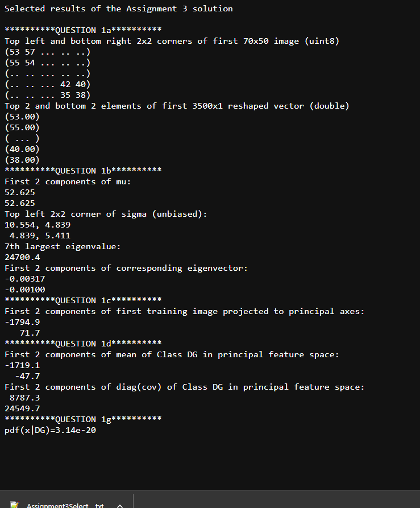Click the Assignment3Select txt file icon
The height and width of the screenshot is (508, 420).
click(x=14, y=505)
